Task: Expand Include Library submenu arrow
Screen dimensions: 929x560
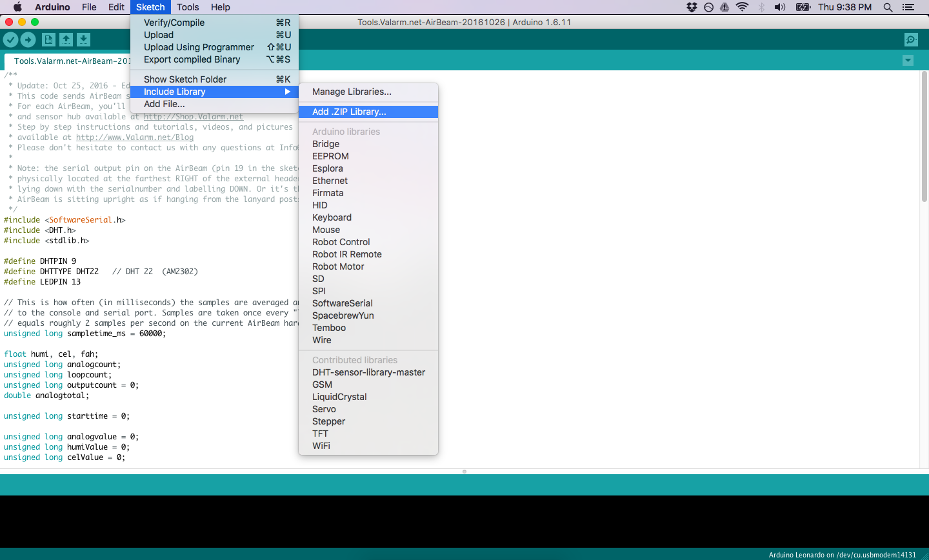Action: pyautogui.click(x=288, y=92)
